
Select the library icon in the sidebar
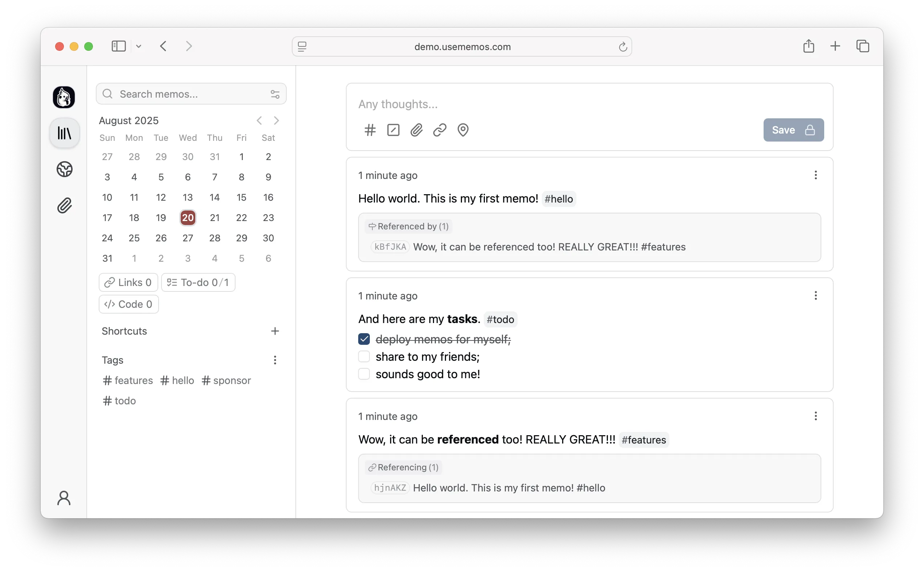pyautogui.click(x=64, y=133)
